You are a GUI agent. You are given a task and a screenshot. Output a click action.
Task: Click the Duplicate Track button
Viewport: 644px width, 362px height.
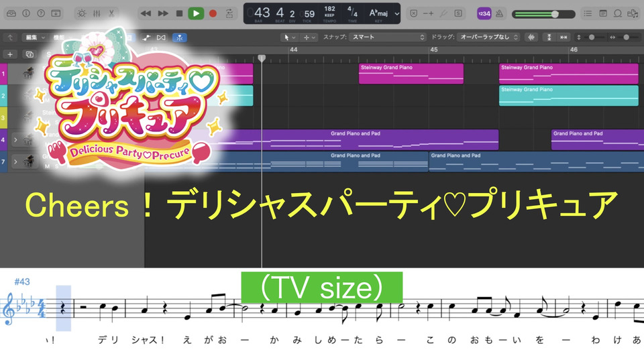(30, 54)
